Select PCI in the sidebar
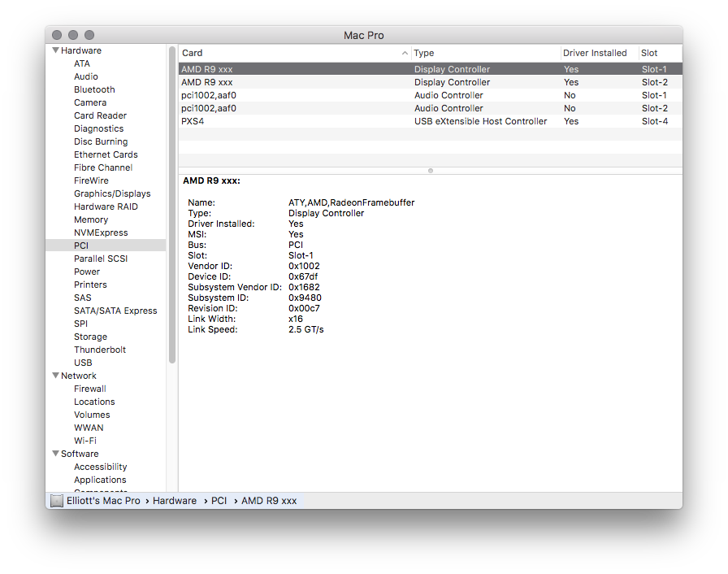The width and height of the screenshot is (728, 574). coord(106,246)
